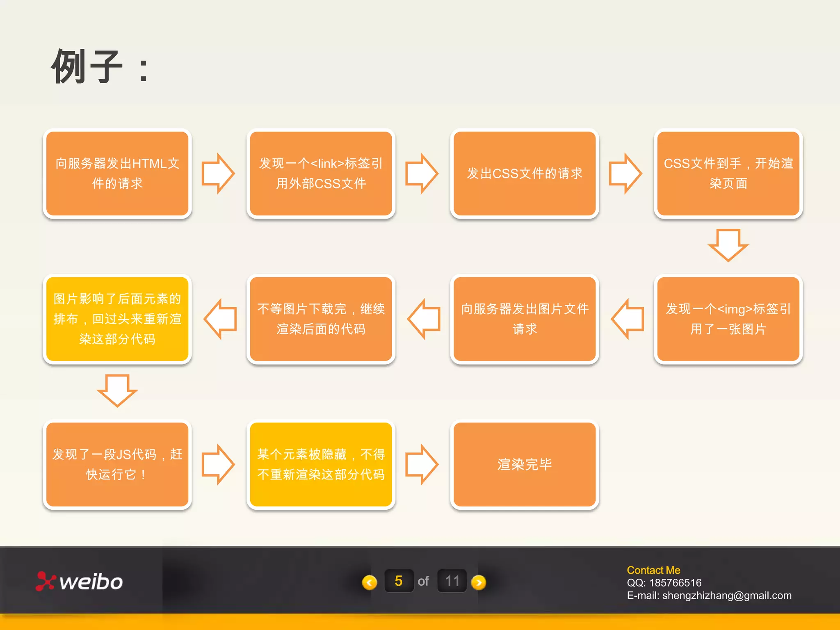Click the arrow before 渲染完毕 box

pos(422,465)
